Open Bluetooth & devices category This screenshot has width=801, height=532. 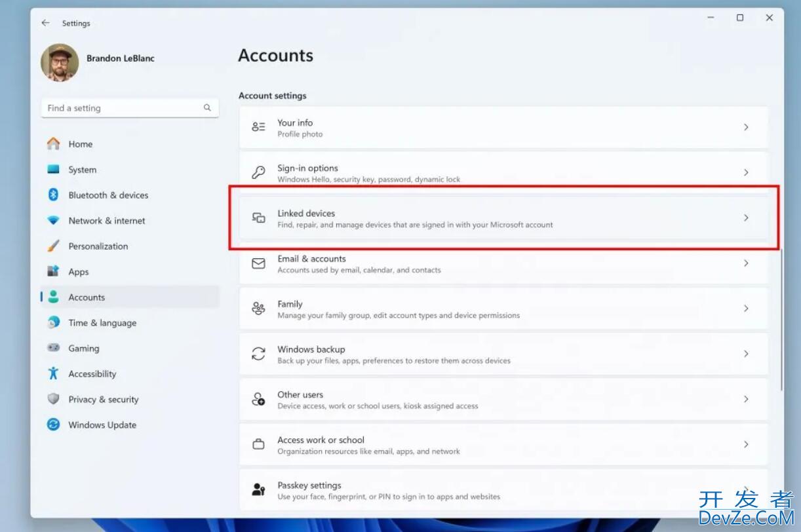point(130,195)
